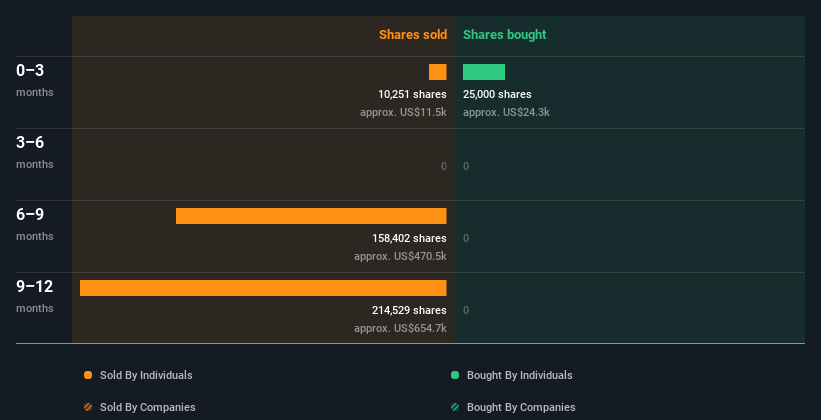This screenshot has width=821, height=420.
Task: Click the orange 6–9 months sold bar
Action: (311, 216)
